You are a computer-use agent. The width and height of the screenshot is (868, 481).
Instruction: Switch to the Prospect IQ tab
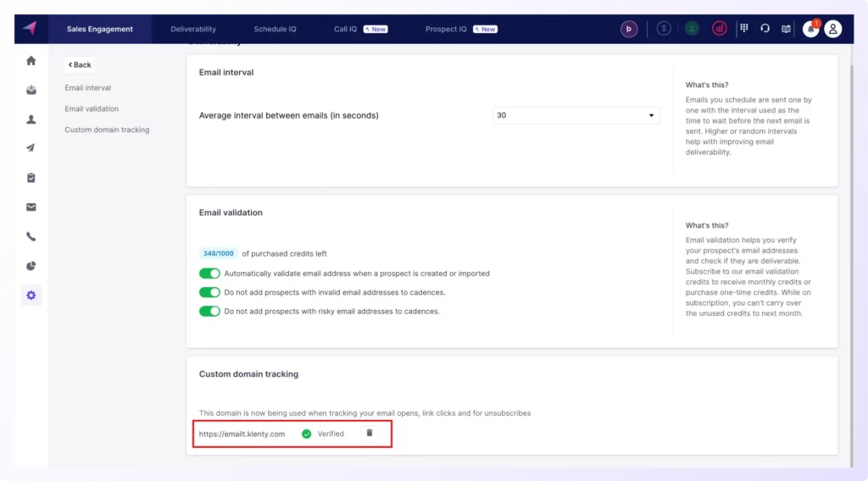click(x=446, y=29)
